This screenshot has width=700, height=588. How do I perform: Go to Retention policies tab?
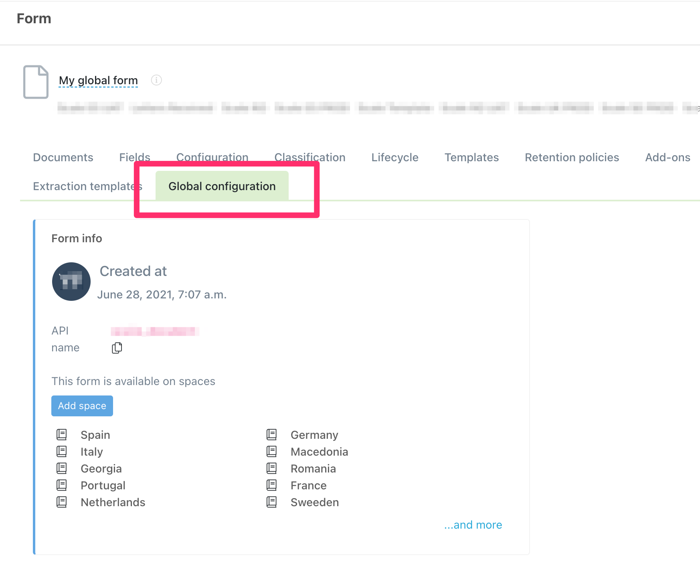pos(572,157)
